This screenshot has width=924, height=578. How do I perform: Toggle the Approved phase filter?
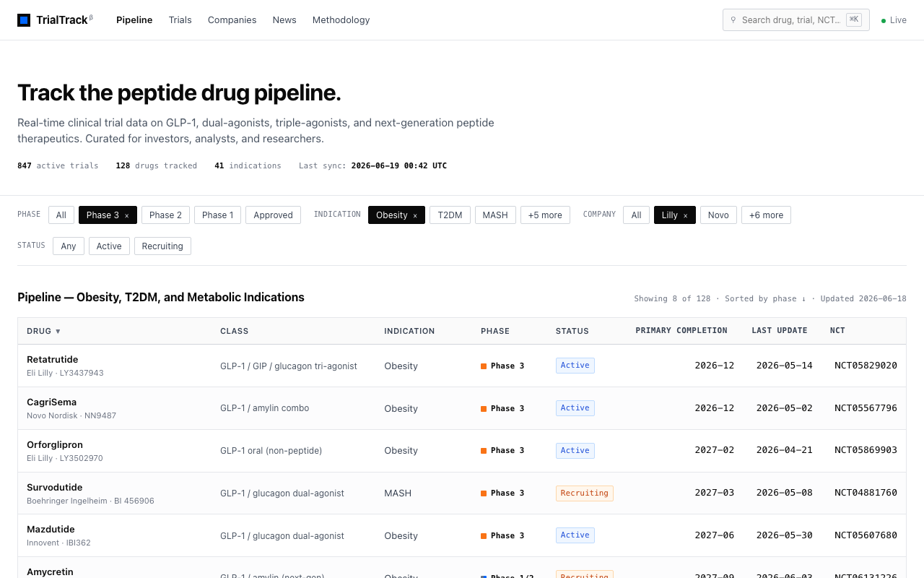(273, 215)
